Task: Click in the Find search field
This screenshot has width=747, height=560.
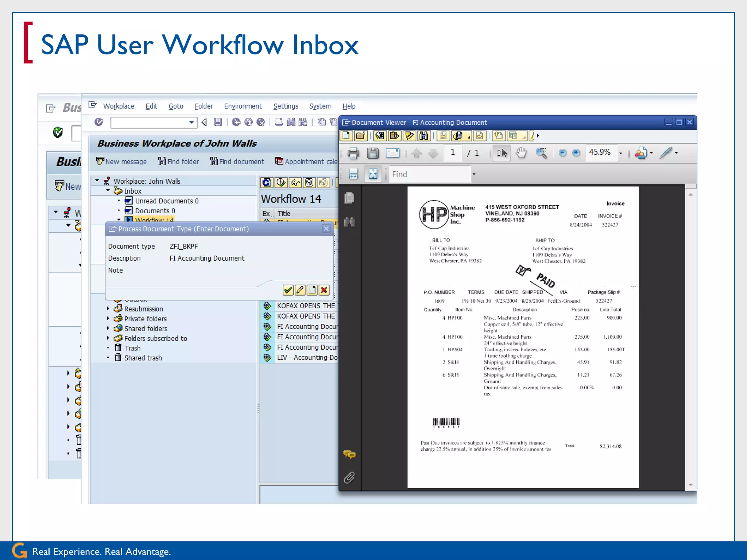Action: click(x=430, y=174)
